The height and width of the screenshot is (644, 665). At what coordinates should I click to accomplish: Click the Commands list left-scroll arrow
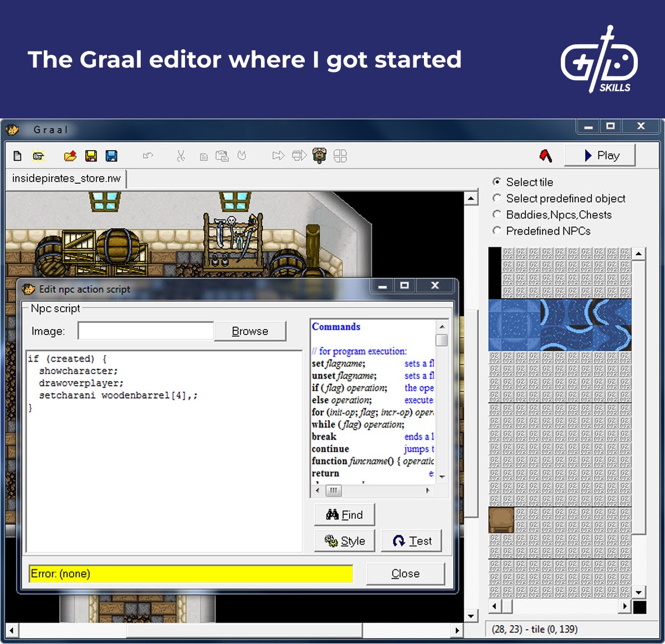tap(317, 491)
